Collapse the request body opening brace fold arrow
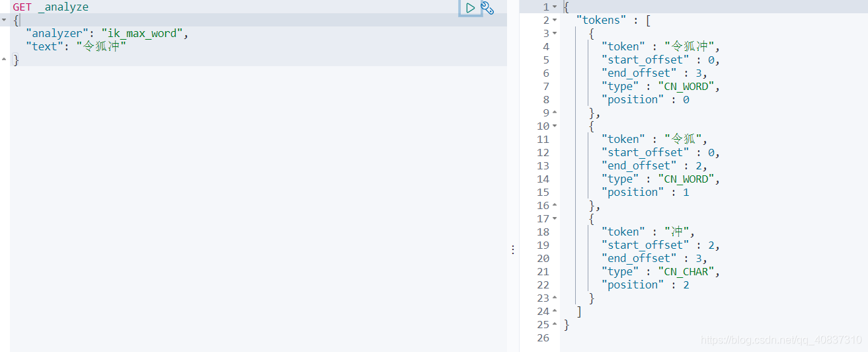This screenshot has height=352, width=868. click(4, 21)
